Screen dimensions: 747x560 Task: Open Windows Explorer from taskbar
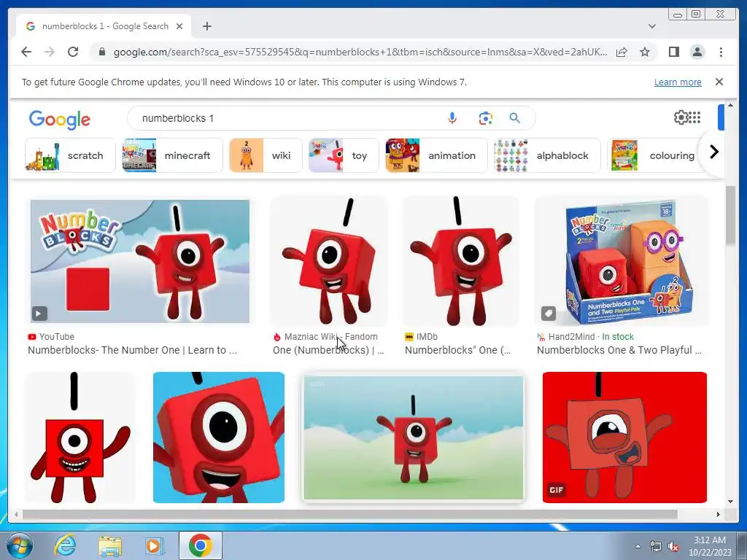pyautogui.click(x=109, y=545)
